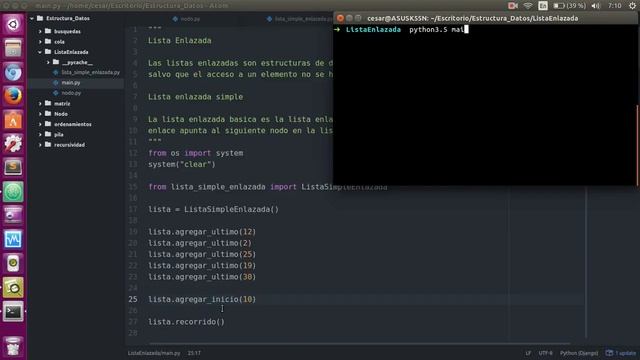The image size is (640, 360).
Task: Change the LF line ending setting
Action: tap(528, 353)
